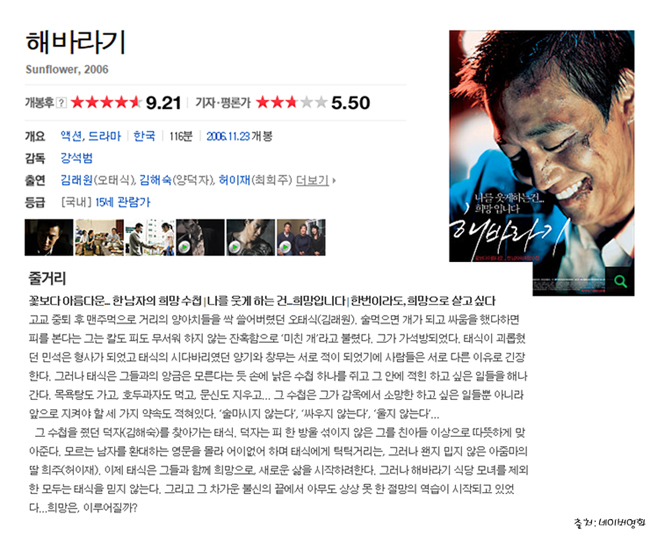Open the first still image thumbnail
The image size is (650, 536).
(49, 238)
